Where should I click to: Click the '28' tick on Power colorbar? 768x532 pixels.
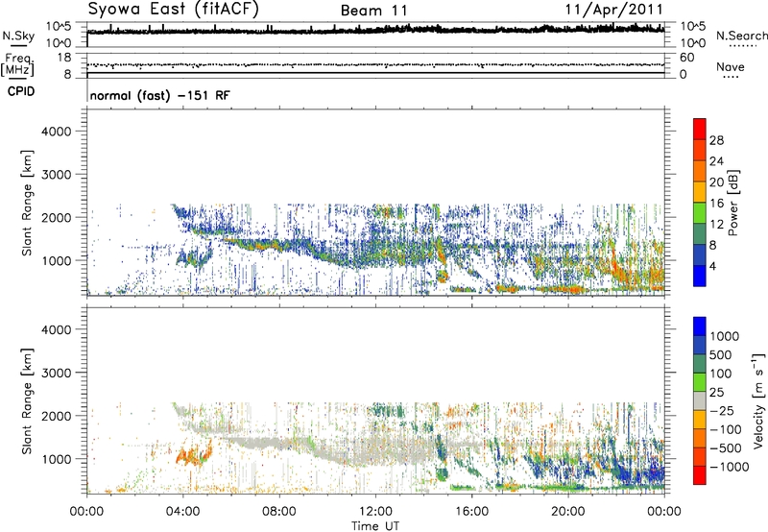tap(716, 140)
